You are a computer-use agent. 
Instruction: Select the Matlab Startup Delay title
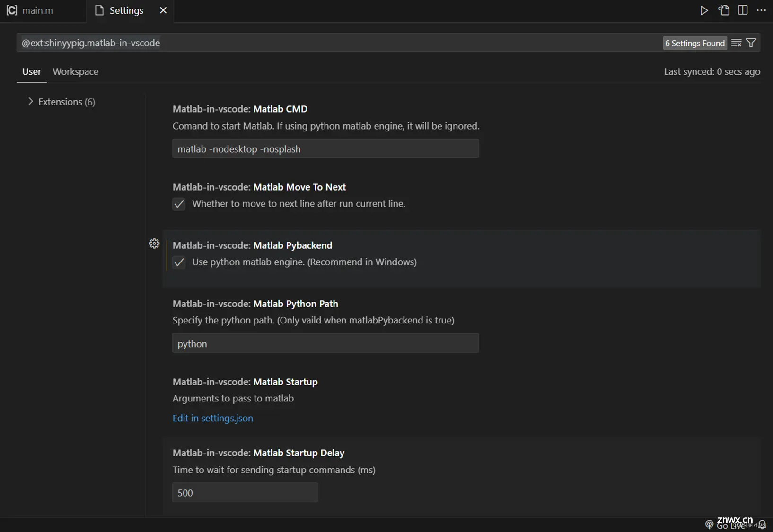258,453
